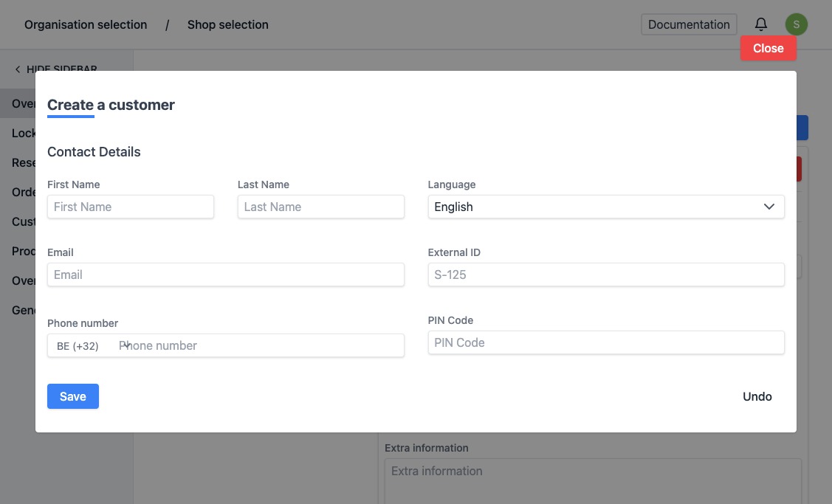The height and width of the screenshot is (504, 832).
Task: Expand the Language dropdown
Action: (x=605, y=207)
